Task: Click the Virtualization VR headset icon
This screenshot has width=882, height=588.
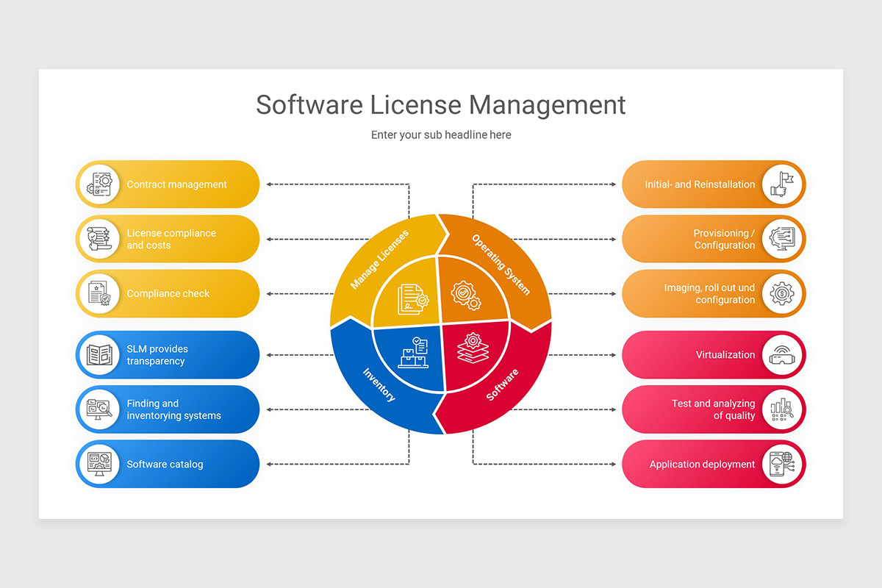Action: pyautogui.click(x=782, y=355)
